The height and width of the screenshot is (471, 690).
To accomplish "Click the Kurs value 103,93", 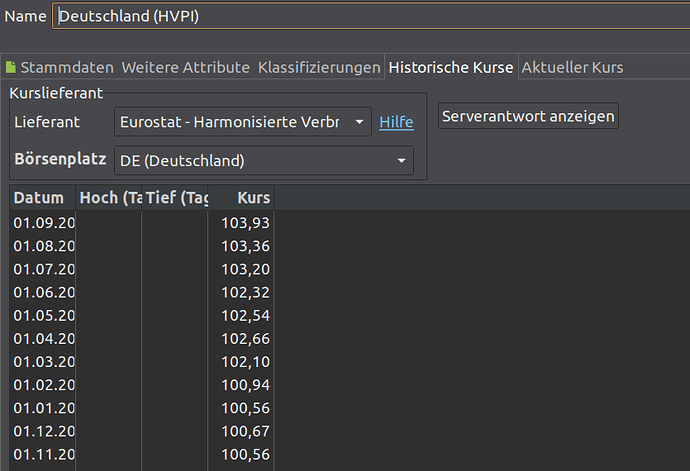I will tap(245, 223).
